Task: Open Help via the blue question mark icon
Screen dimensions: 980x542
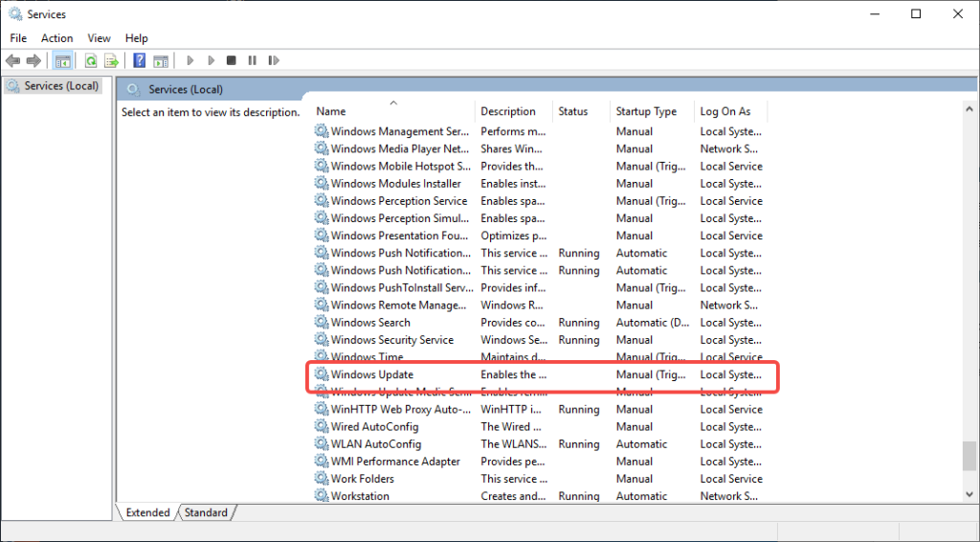Action: click(x=140, y=60)
